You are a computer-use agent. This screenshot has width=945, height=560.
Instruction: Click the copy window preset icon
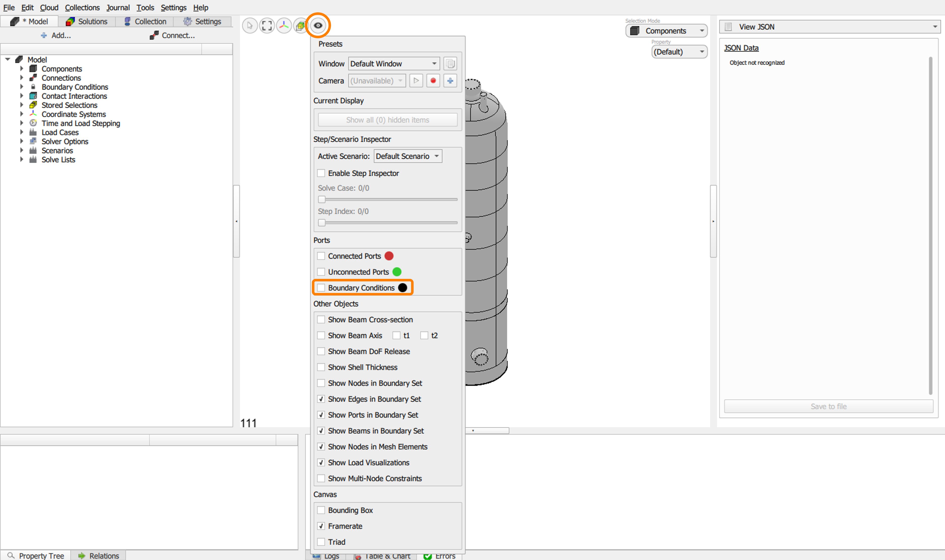(450, 64)
